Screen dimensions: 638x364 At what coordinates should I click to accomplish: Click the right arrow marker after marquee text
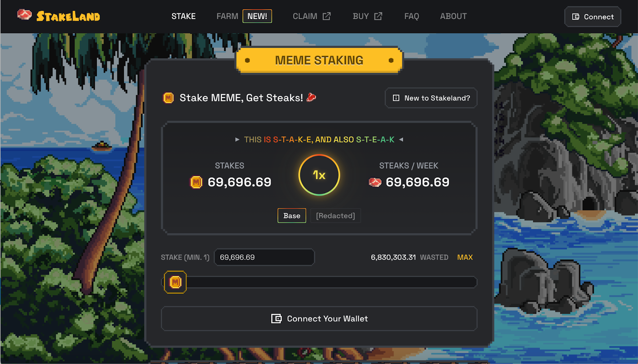[401, 140]
